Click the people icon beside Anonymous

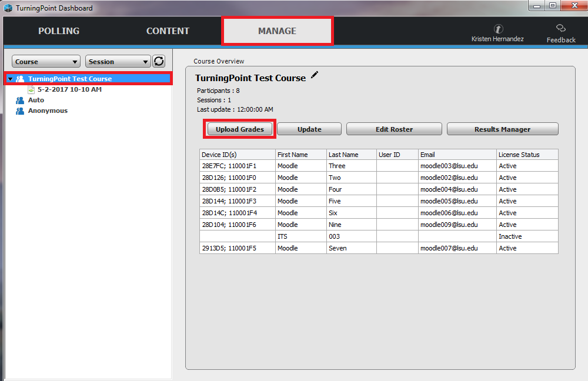20,111
